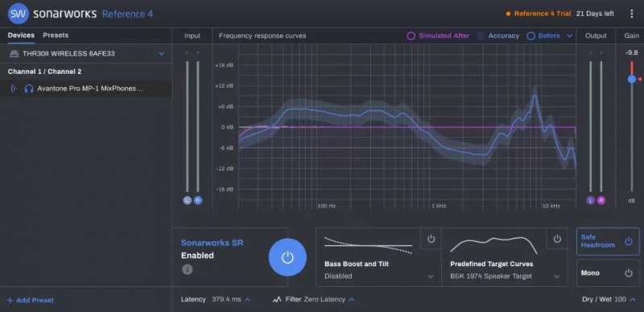Expand the Filter Zero Latency chevron
The width and height of the screenshot is (644, 312).
352,300
